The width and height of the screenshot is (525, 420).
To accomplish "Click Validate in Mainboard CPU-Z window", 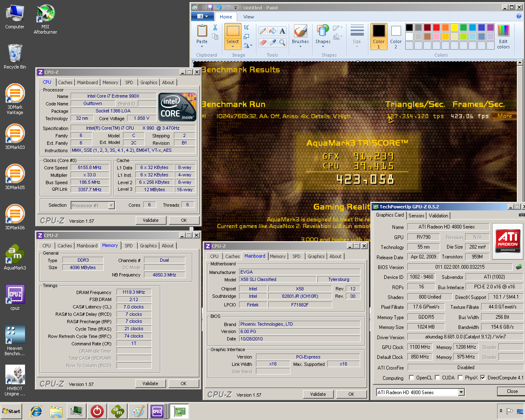I will (318, 394).
